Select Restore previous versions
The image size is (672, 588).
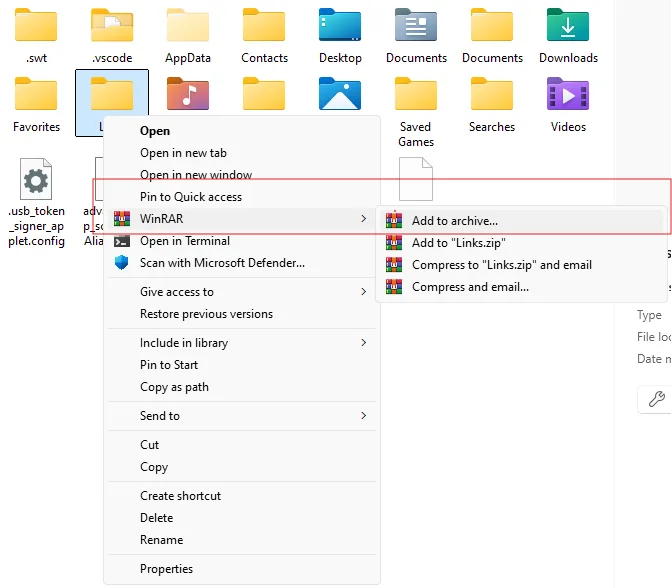(242, 314)
